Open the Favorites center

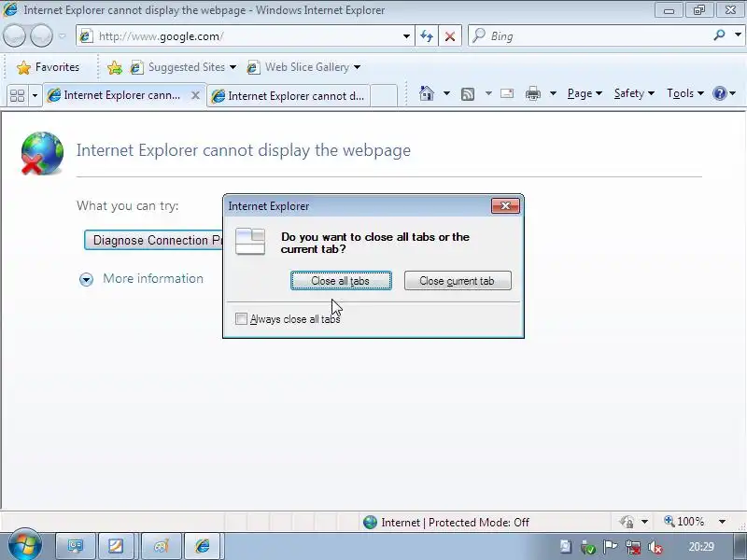(x=48, y=67)
